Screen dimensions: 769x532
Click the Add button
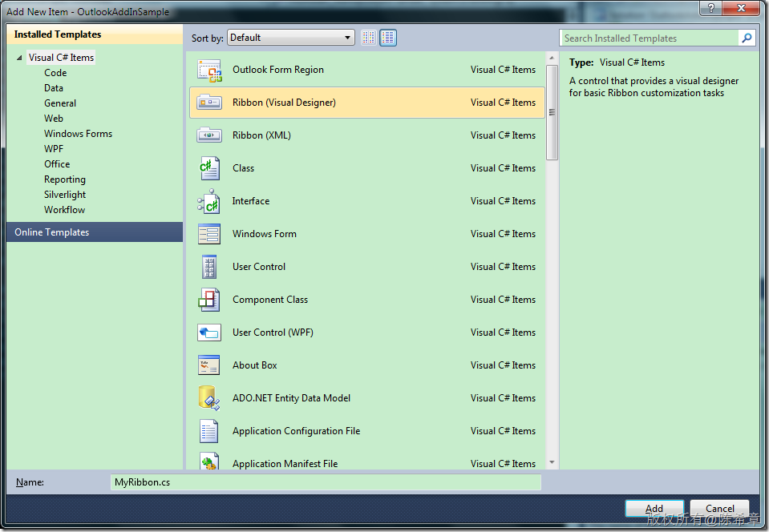pyautogui.click(x=654, y=508)
